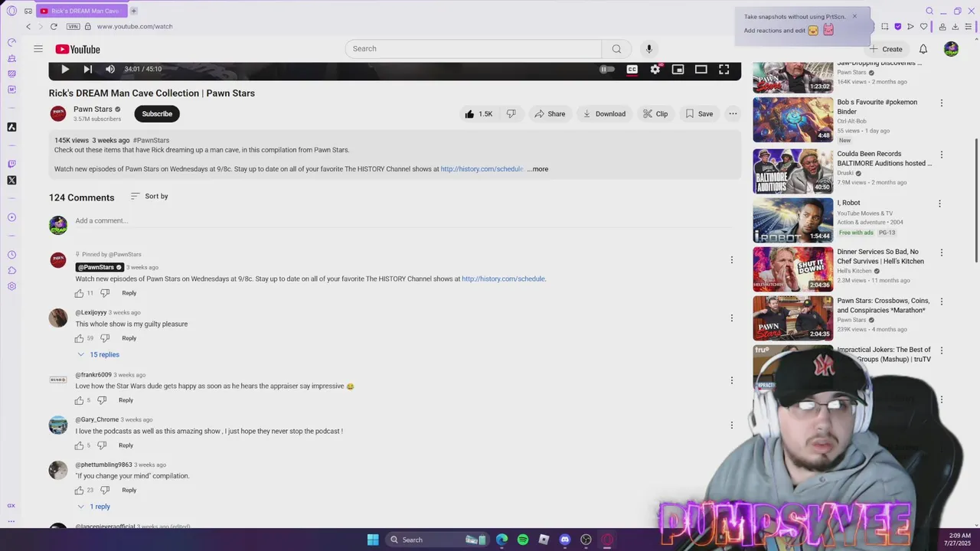This screenshot has width=980, height=551.
Task: Toggle the autoplay switch
Action: (x=607, y=69)
